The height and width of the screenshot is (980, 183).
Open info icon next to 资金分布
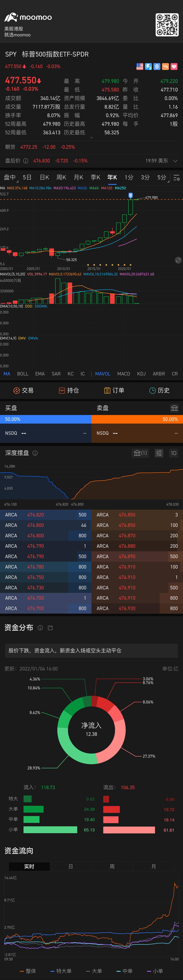click(x=40, y=628)
